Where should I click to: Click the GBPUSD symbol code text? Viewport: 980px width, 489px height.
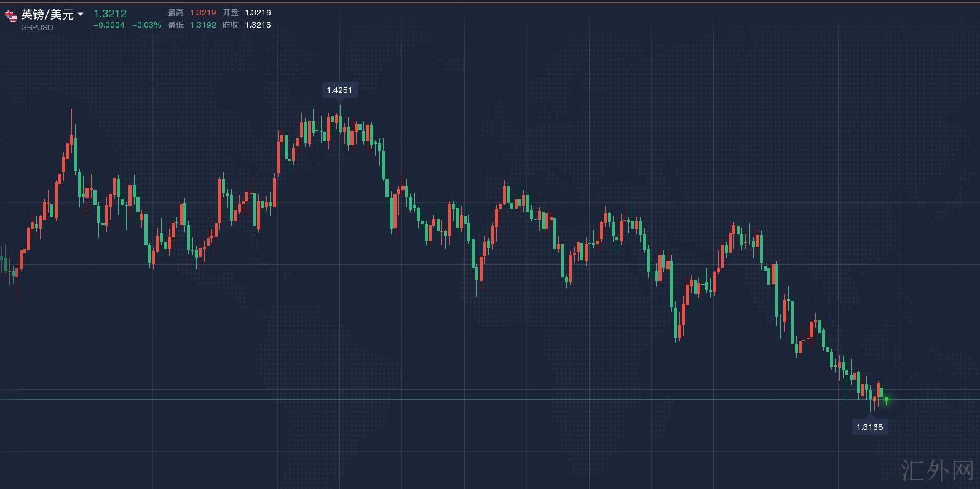click(x=37, y=28)
